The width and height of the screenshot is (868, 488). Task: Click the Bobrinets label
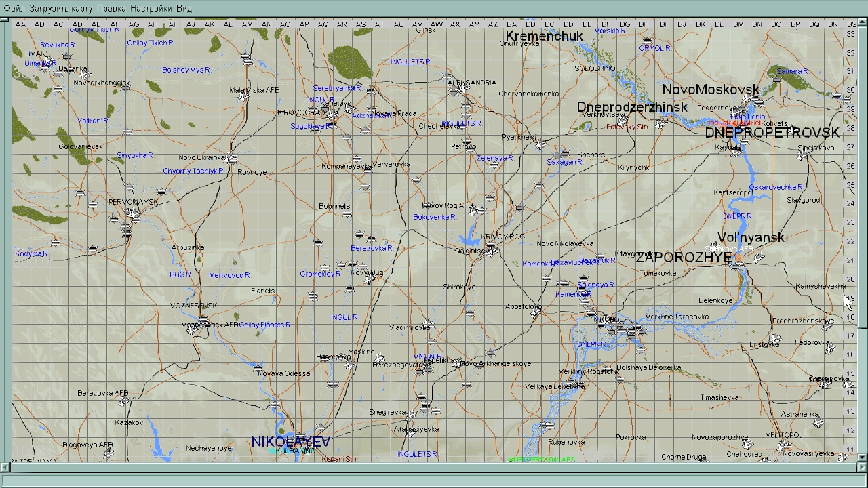tap(334, 206)
